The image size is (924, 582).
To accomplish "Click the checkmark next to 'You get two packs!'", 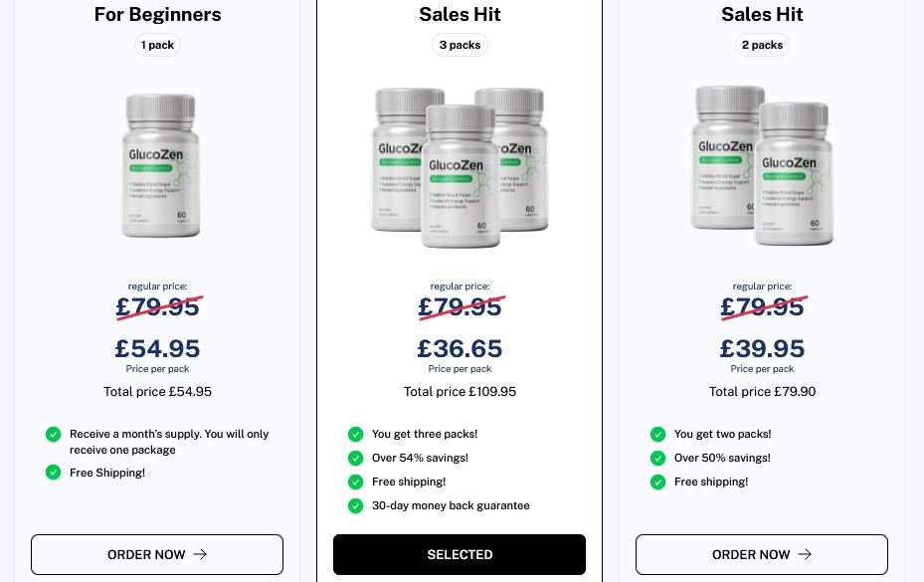I will [657, 434].
